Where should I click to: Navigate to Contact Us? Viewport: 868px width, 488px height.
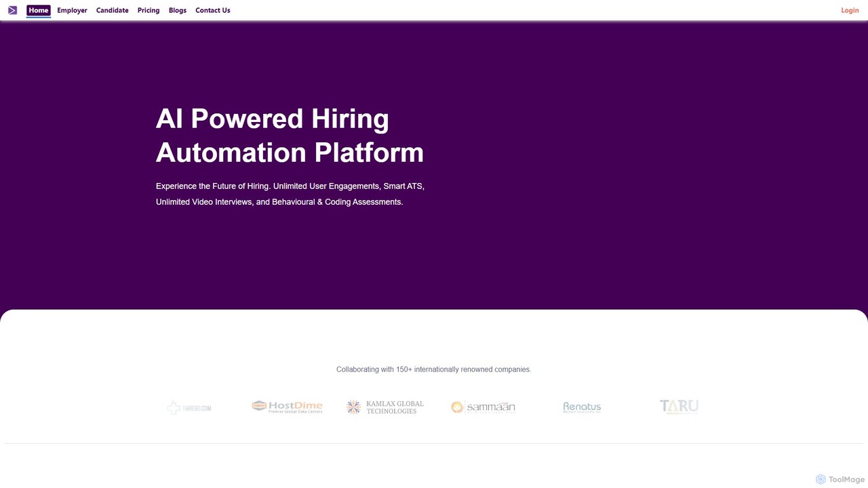pyautogui.click(x=213, y=10)
